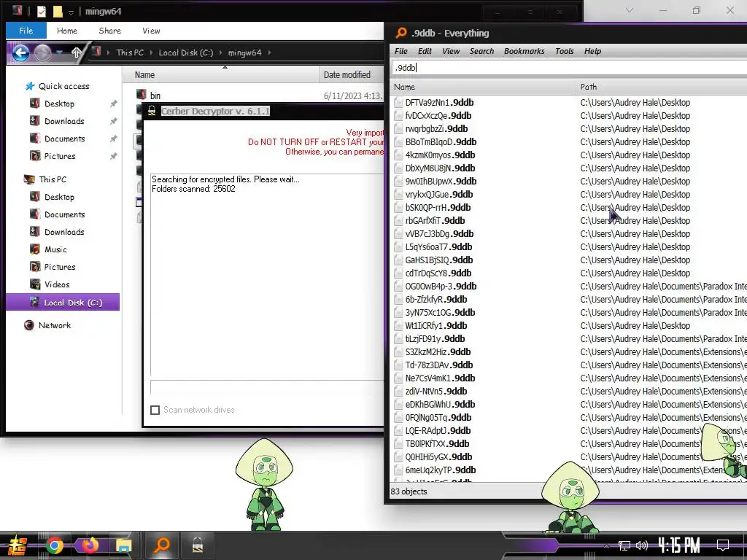This screenshot has height=560, width=747.
Task: Open the Home ribbon tab
Action: point(66,31)
